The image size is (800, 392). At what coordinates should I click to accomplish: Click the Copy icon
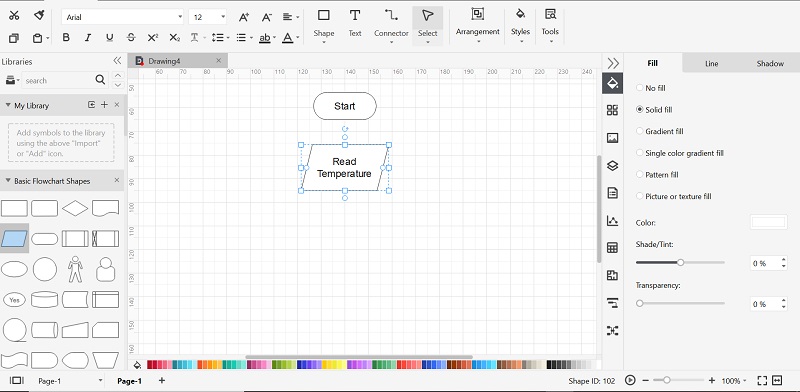(14, 38)
